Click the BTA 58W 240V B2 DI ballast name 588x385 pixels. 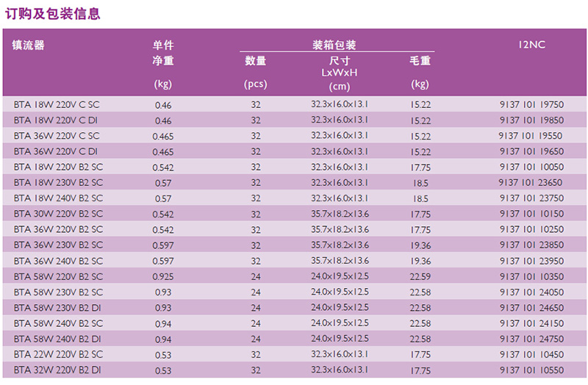pyautogui.click(x=58, y=339)
